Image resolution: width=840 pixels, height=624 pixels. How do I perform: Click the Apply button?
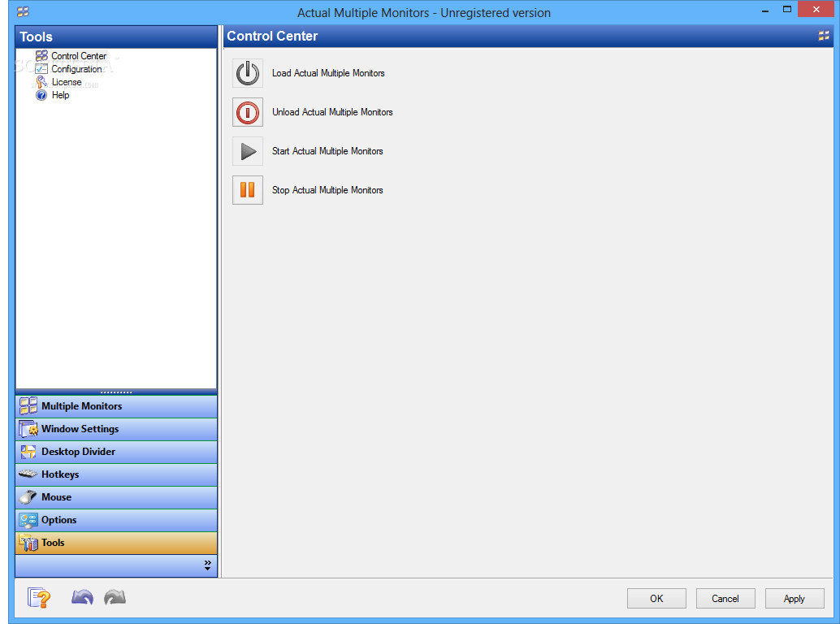tap(795, 598)
